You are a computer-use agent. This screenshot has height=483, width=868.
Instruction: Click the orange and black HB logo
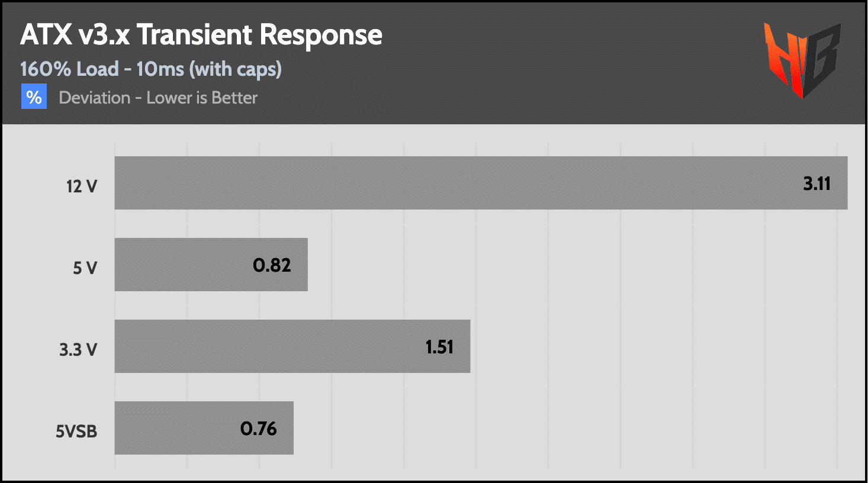pos(802,59)
